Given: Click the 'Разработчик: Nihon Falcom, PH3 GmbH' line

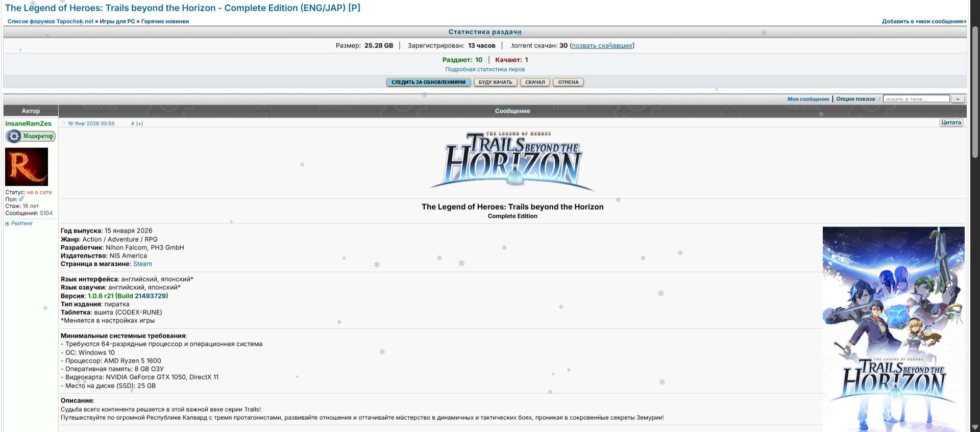Looking at the screenshot, I should coord(122,248).
